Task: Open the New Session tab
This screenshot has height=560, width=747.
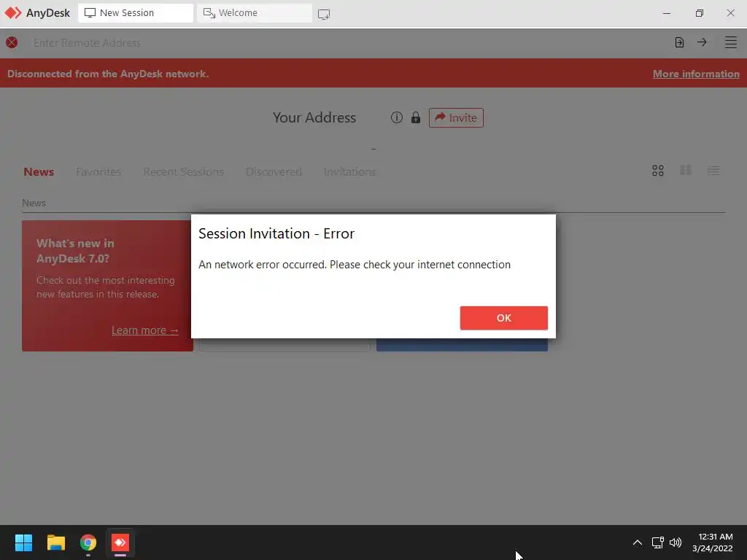Action: [136, 13]
